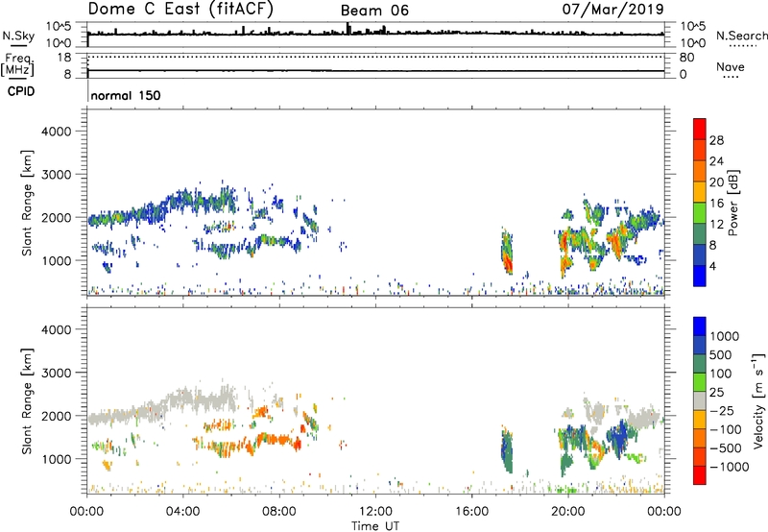Click the 'Time UT' axis title
768x532 pixels.
point(375,525)
